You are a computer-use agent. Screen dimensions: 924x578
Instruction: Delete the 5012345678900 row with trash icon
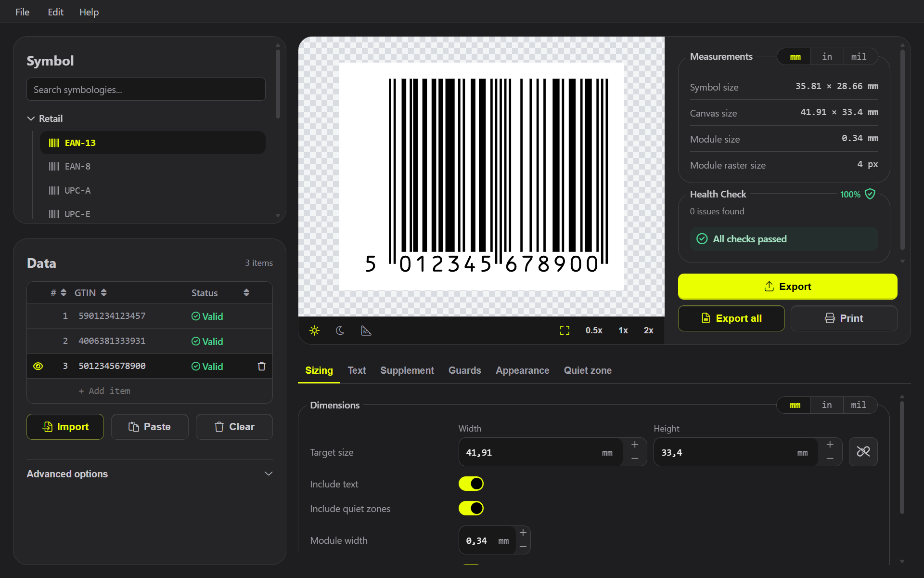(x=262, y=366)
